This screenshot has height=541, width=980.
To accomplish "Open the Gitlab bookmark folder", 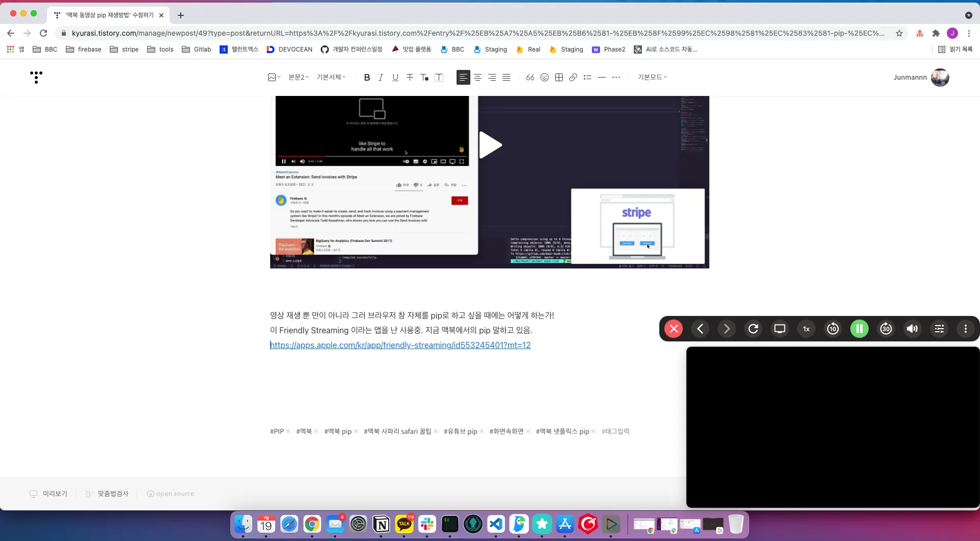I will point(197,50).
